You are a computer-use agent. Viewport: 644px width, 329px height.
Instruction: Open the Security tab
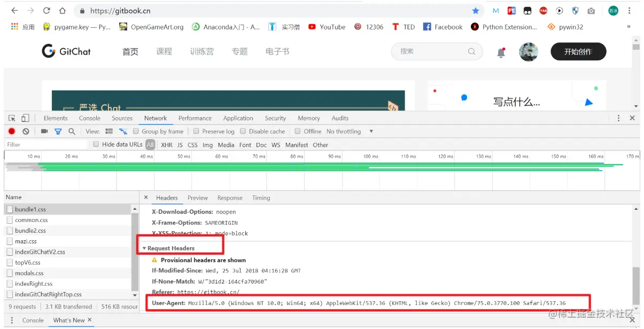(275, 118)
